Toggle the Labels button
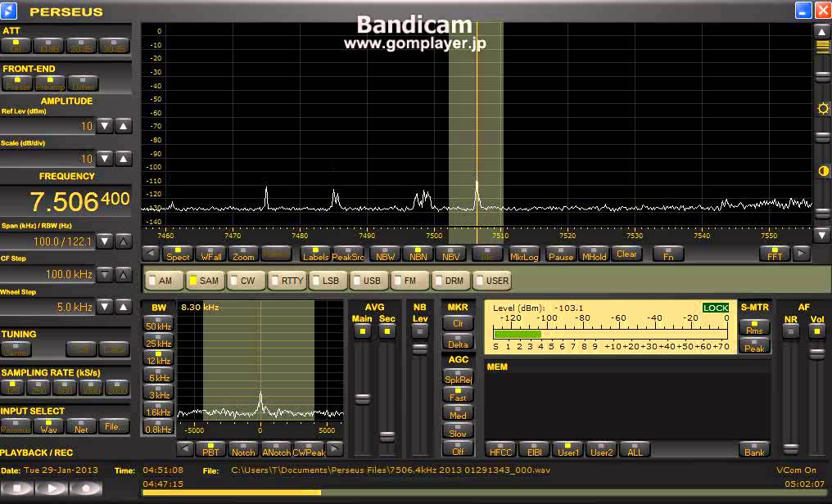Screen dimensions: 832x504 316,254
